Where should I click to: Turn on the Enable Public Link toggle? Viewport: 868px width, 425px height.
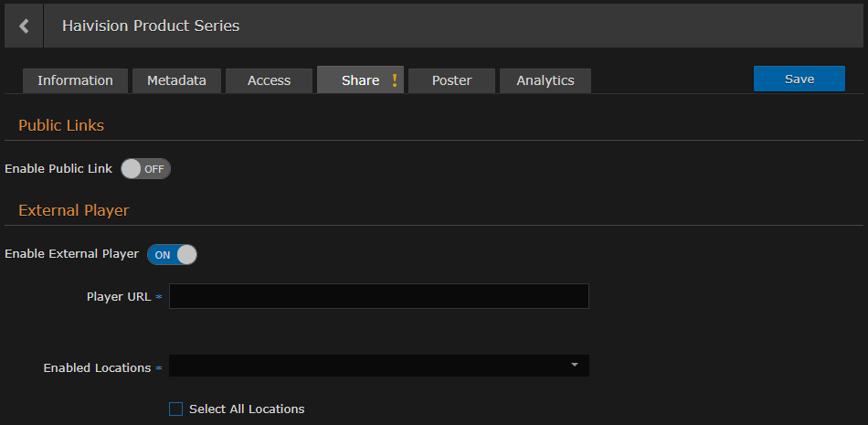[146, 169]
